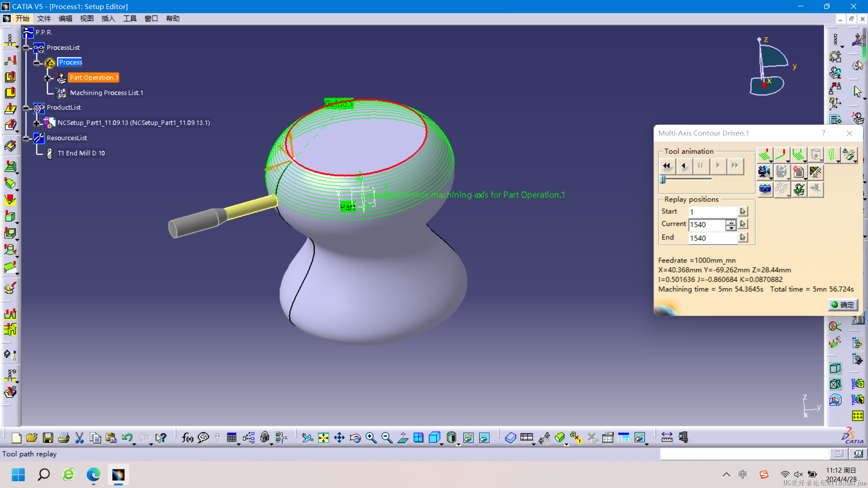The height and width of the screenshot is (488, 868).
Task: Click the New document icon
Action: 16,437
